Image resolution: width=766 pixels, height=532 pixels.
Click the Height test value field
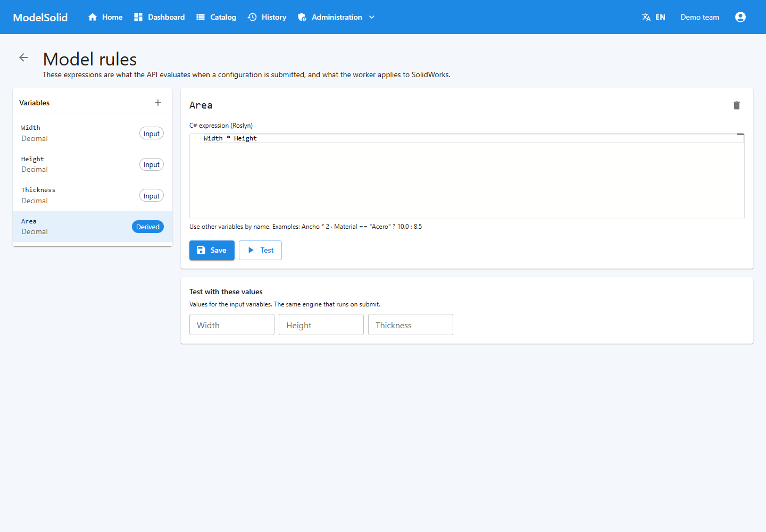click(x=321, y=325)
